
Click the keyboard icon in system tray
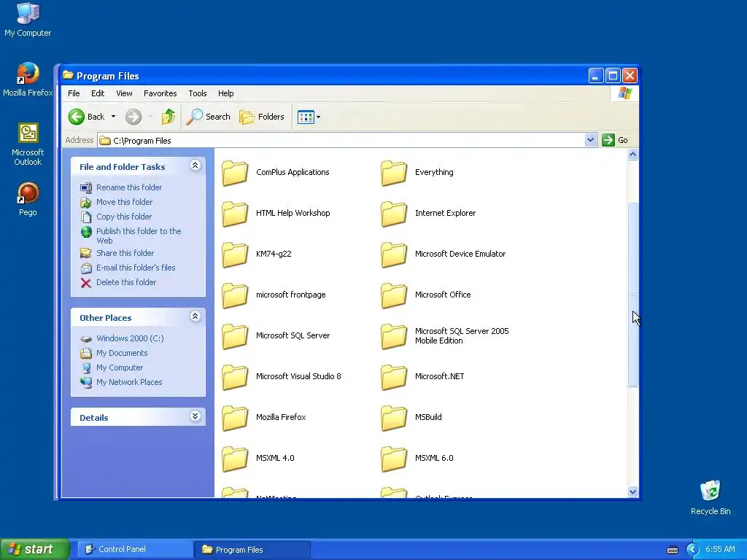pos(672,550)
